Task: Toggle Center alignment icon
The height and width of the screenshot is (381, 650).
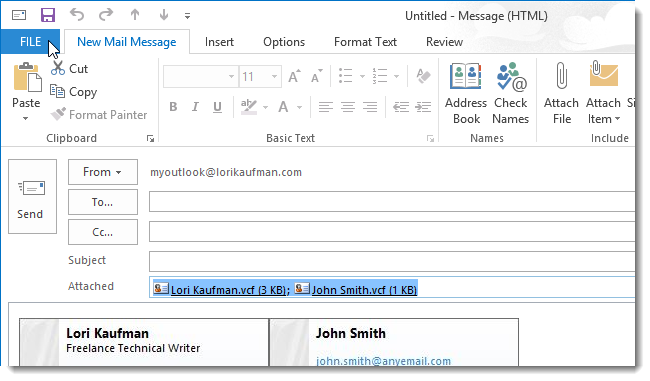Action: point(347,107)
